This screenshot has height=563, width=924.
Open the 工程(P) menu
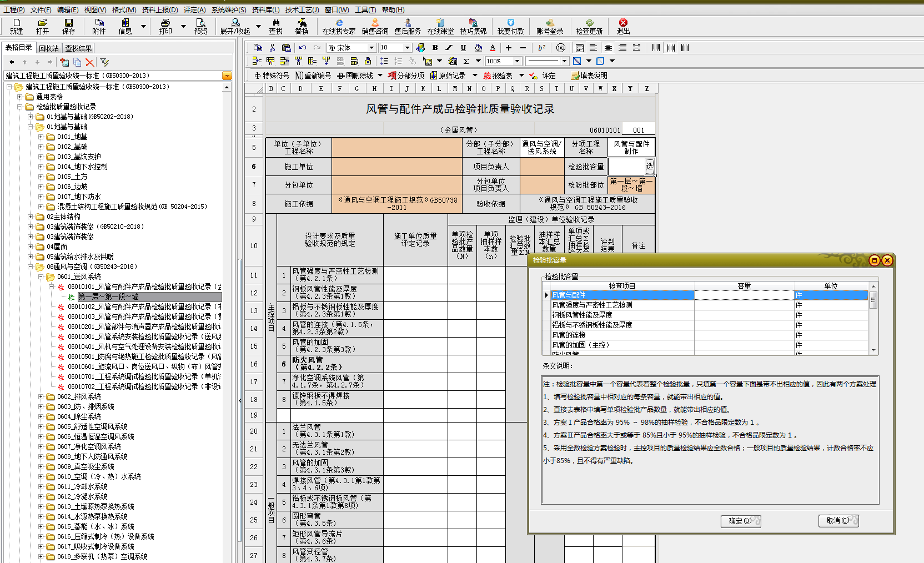click(14, 10)
